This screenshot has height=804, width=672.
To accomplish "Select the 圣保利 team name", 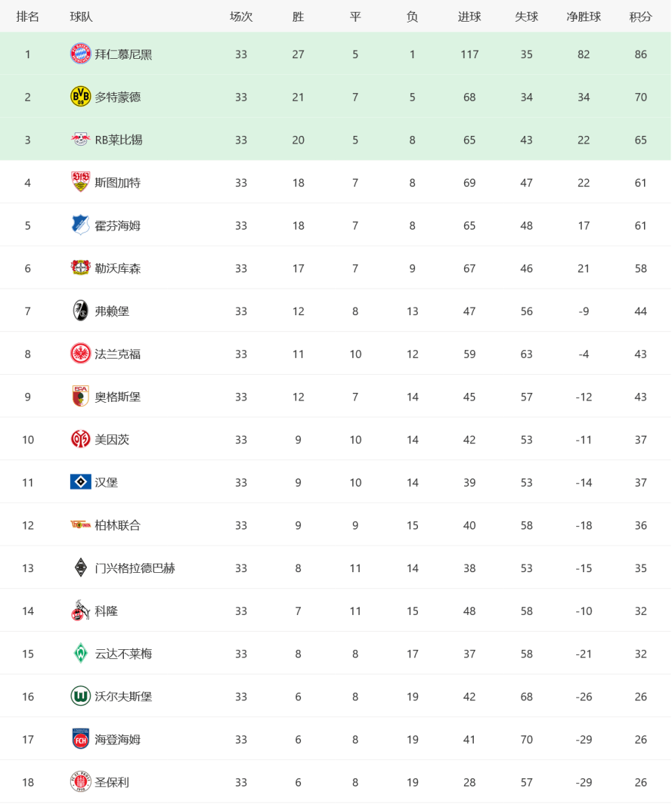I will tap(112, 782).
